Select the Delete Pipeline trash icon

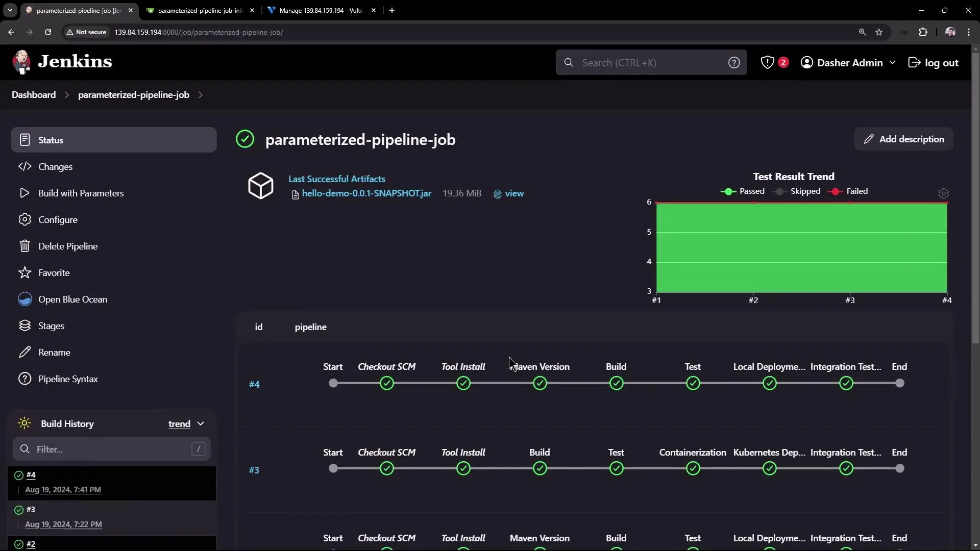point(24,246)
